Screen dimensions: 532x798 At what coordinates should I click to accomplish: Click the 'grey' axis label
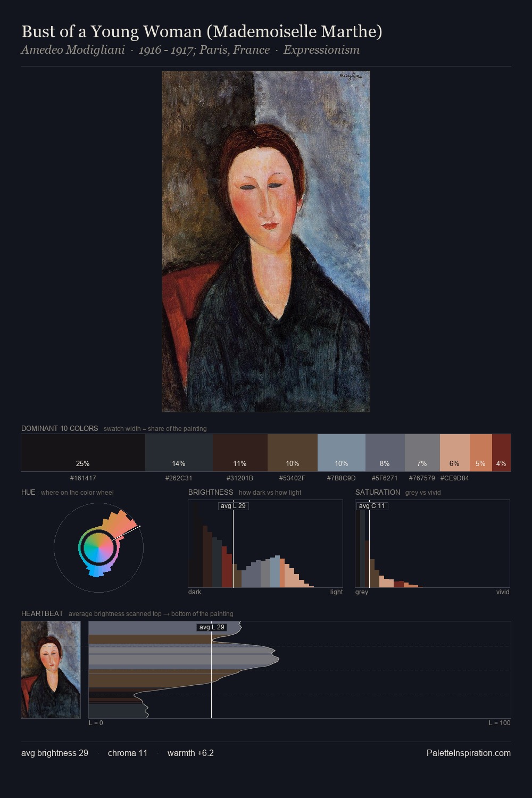pos(362,592)
